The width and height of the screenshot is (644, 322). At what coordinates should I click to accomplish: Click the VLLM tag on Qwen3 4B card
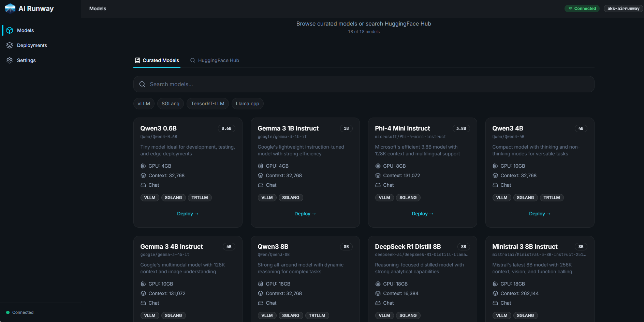tap(502, 198)
